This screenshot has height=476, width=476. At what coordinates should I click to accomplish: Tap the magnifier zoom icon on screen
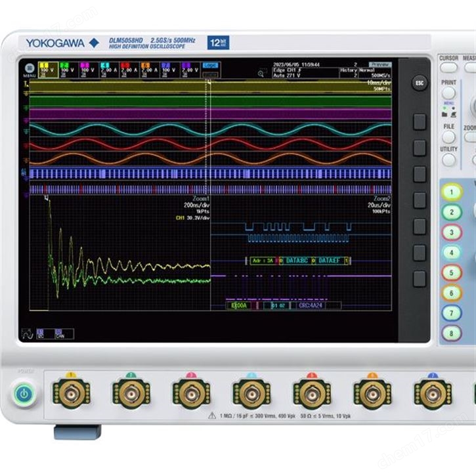pyautogui.click(x=262, y=74)
